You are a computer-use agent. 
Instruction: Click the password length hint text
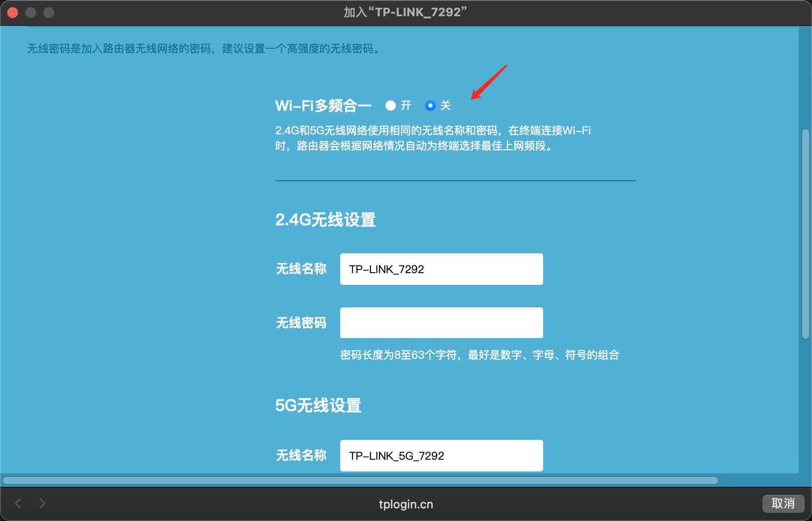(480, 355)
